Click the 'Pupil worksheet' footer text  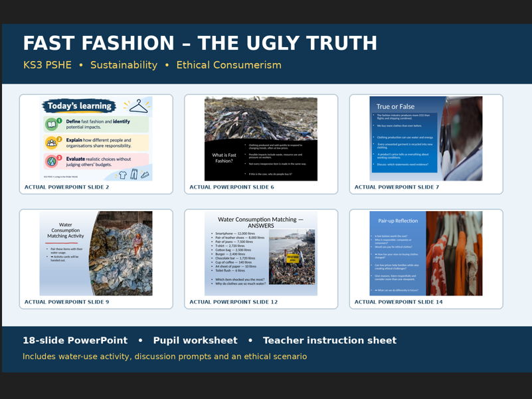point(195,341)
